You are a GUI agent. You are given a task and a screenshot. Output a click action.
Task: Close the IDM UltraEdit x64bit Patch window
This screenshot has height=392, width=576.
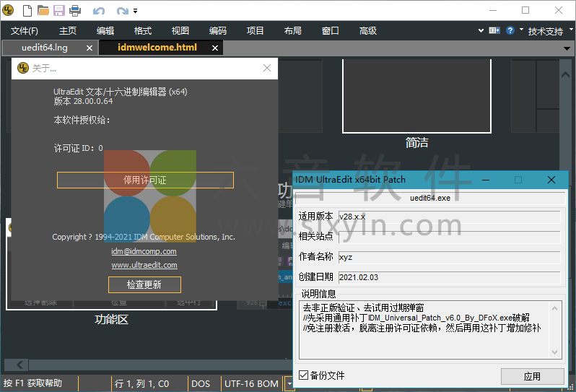click(551, 180)
